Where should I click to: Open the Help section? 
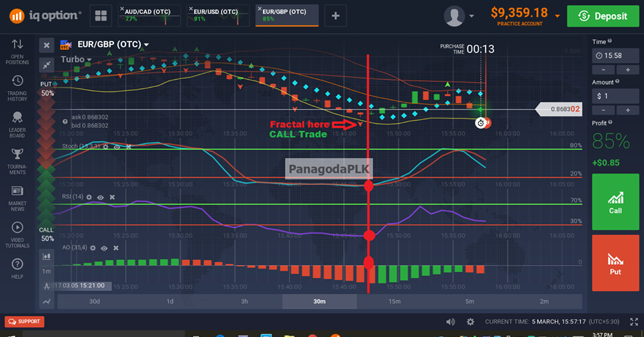click(x=17, y=269)
